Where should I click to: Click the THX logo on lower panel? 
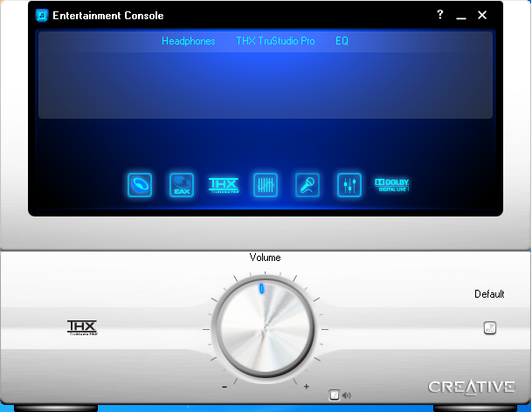click(x=82, y=327)
